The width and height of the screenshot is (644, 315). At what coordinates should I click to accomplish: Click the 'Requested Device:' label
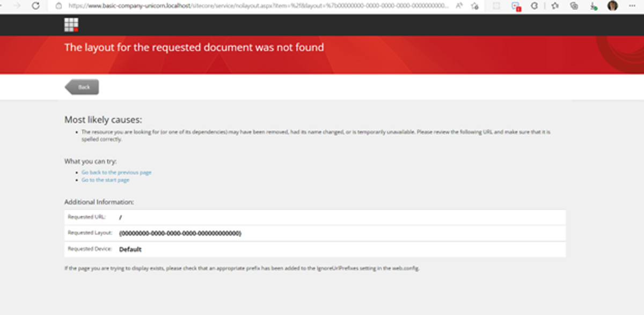point(90,249)
